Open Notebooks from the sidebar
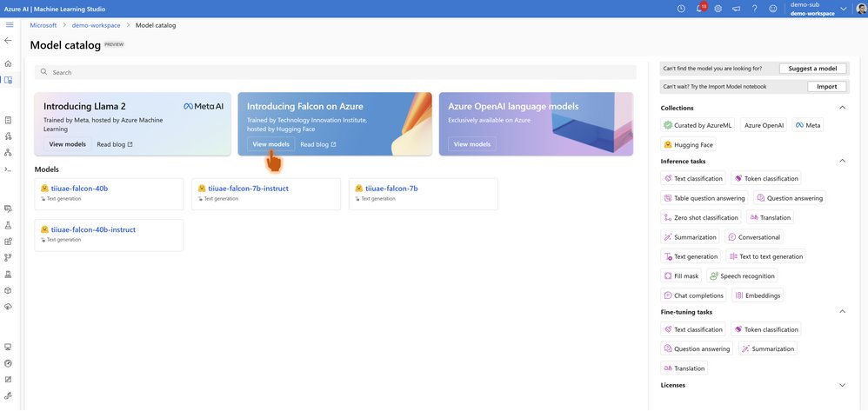Image resolution: width=868 pixels, height=411 pixels. point(8,120)
